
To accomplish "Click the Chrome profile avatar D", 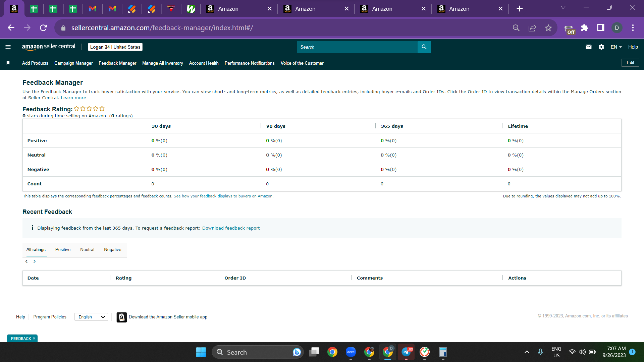I will click(616, 28).
